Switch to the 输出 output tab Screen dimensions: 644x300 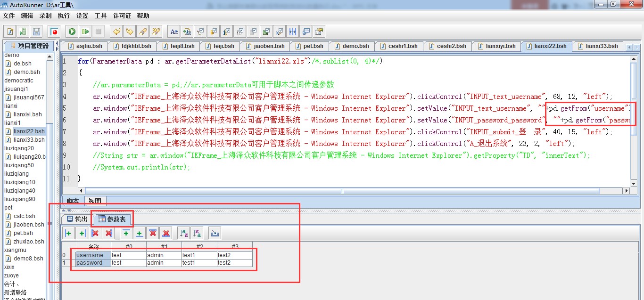[77, 219]
